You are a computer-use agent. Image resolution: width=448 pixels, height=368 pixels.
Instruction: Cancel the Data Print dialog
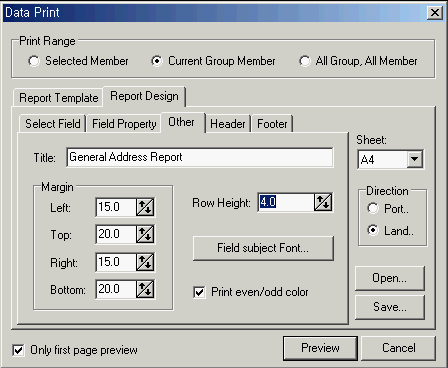pyautogui.click(x=399, y=348)
